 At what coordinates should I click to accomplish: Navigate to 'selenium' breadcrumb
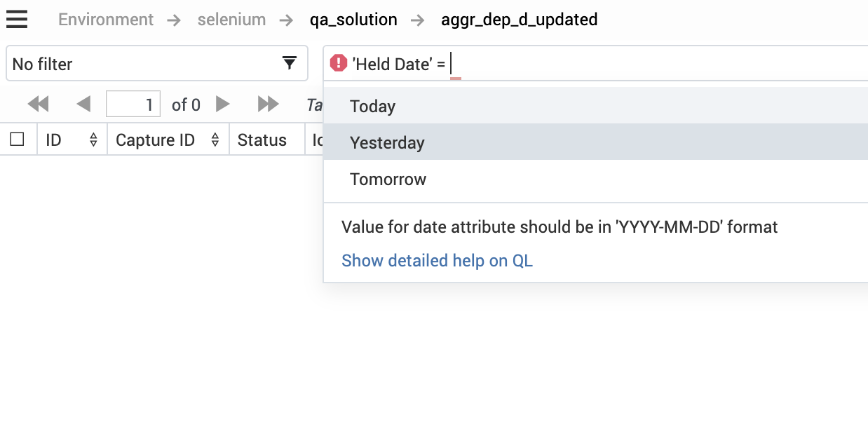(x=231, y=20)
